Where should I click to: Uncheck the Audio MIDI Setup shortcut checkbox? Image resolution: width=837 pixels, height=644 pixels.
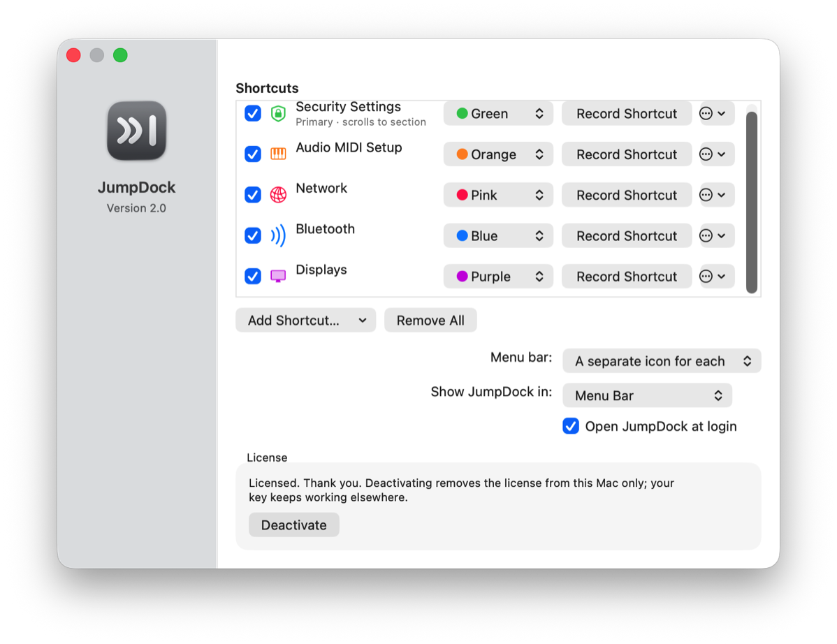click(252, 154)
